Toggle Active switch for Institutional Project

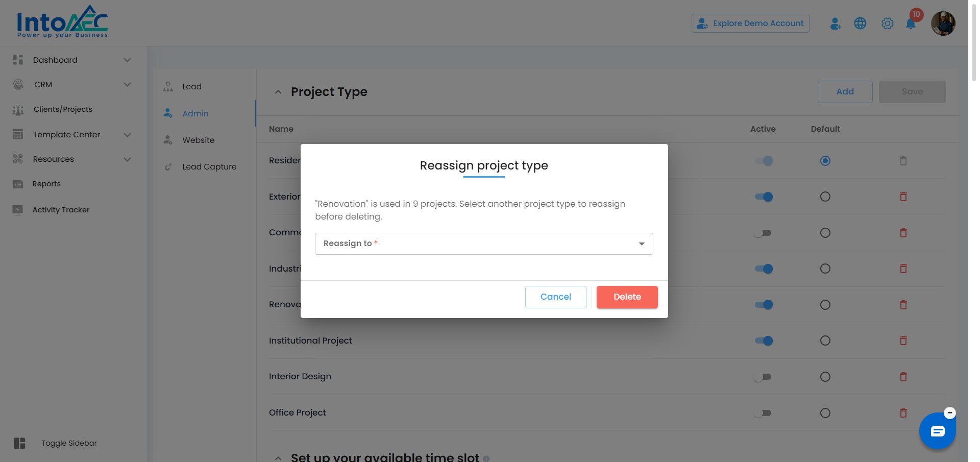[764, 341]
